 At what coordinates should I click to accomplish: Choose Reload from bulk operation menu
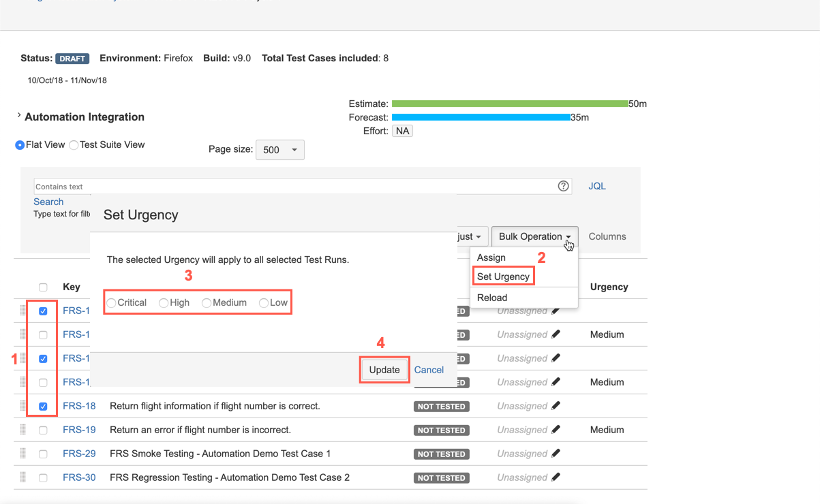click(x=492, y=298)
